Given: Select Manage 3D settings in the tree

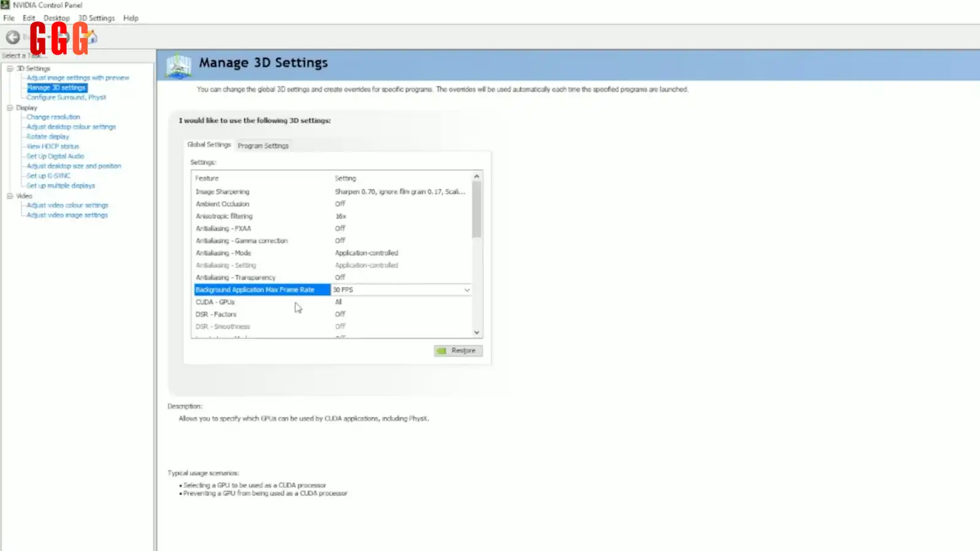Looking at the screenshot, I should coord(56,88).
